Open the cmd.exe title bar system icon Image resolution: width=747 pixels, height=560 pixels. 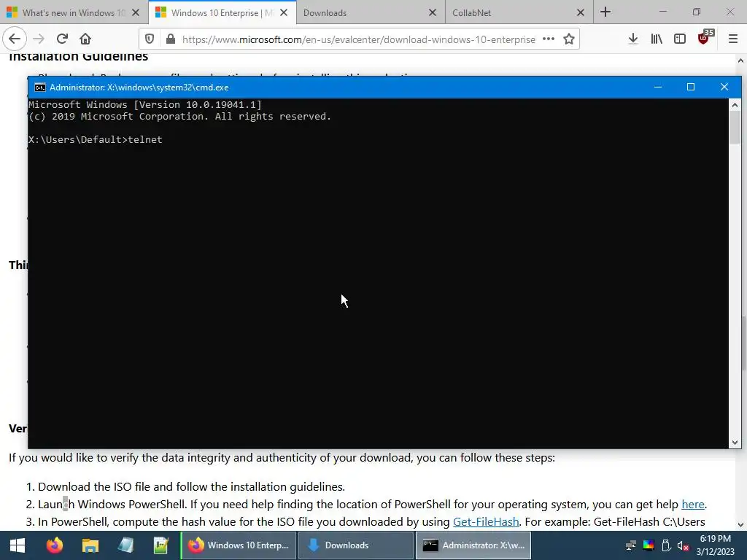(40, 87)
